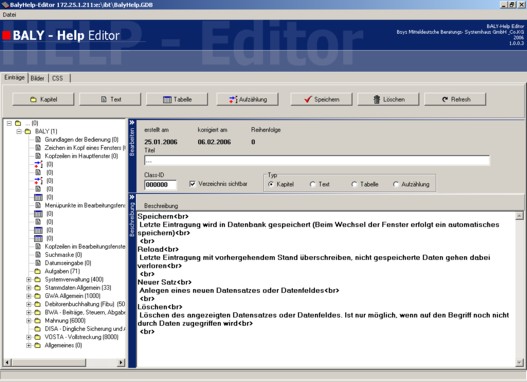Click inside the Beschreibung text area

(326, 289)
